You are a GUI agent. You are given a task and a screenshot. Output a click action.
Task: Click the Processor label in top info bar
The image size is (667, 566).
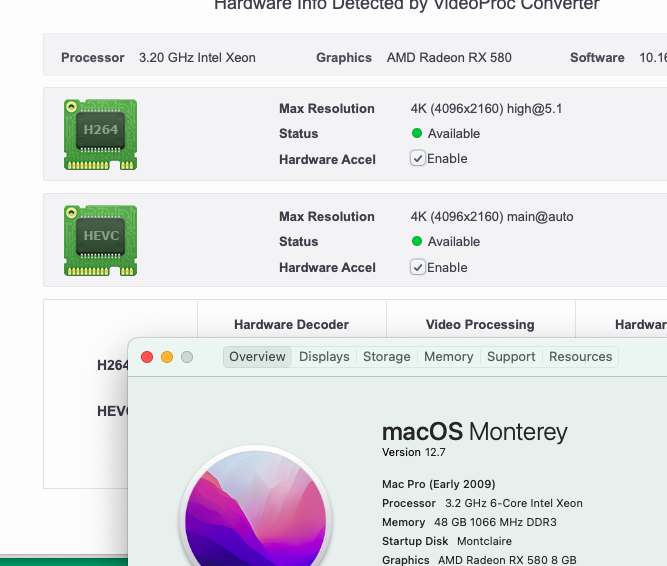pos(93,57)
